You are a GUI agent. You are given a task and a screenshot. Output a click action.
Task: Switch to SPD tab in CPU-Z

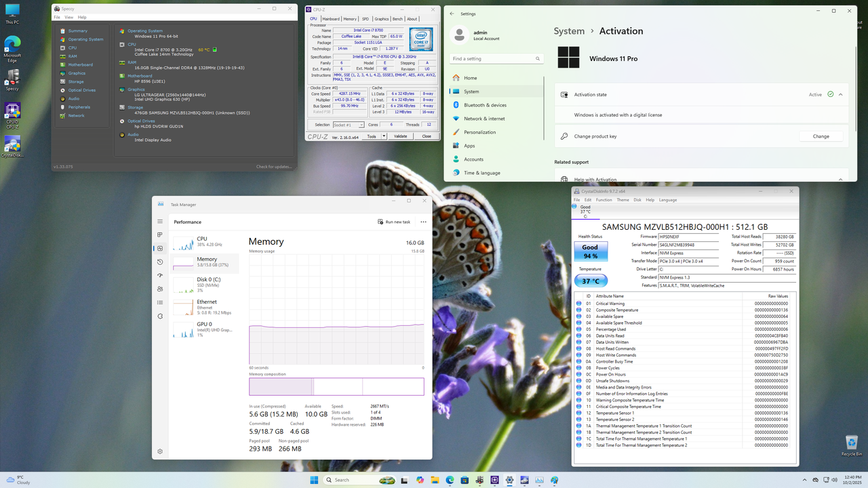[x=366, y=19]
